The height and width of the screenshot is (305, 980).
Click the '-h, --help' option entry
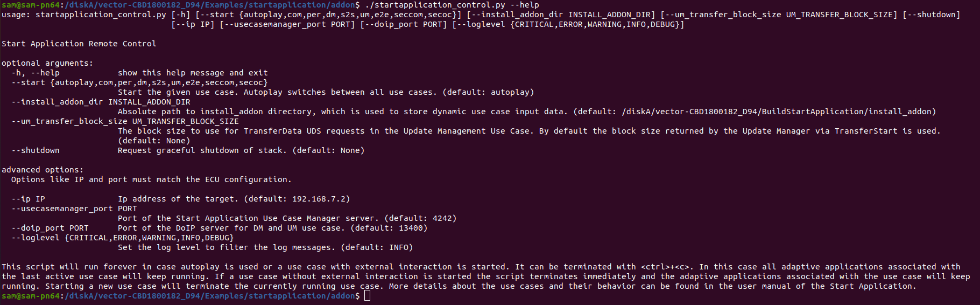36,73
